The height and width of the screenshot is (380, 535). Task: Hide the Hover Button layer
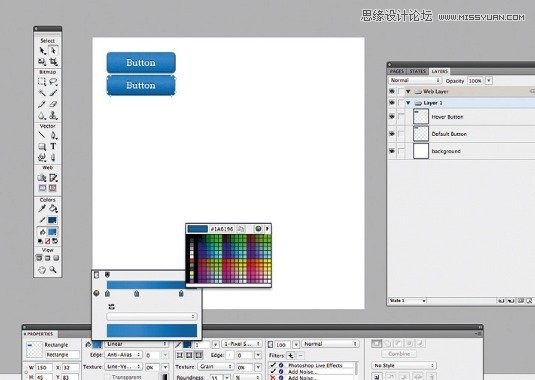point(392,117)
